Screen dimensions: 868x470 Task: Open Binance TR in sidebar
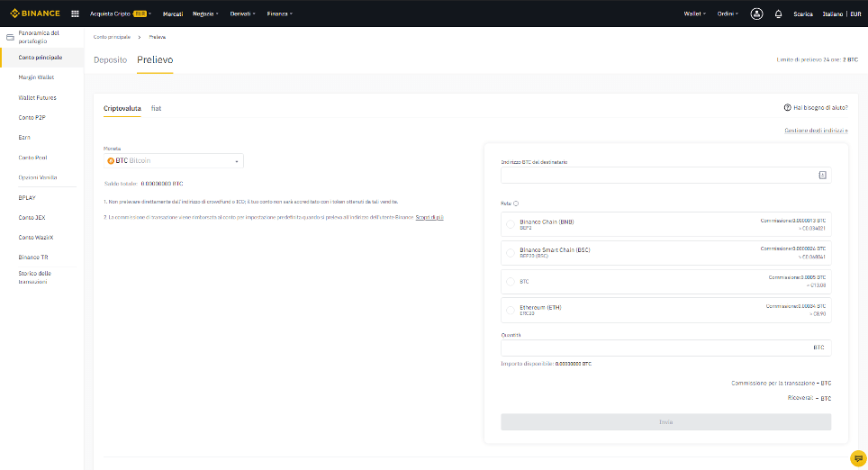coord(33,258)
